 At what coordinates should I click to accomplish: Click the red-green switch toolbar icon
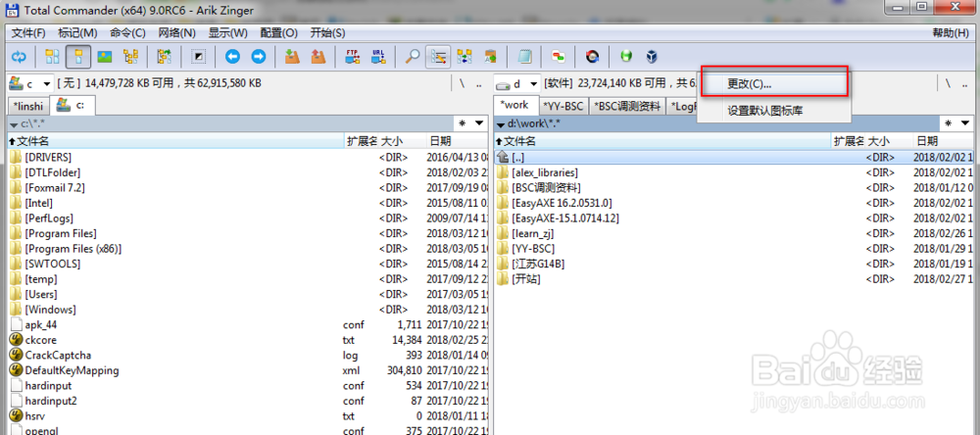tap(559, 58)
